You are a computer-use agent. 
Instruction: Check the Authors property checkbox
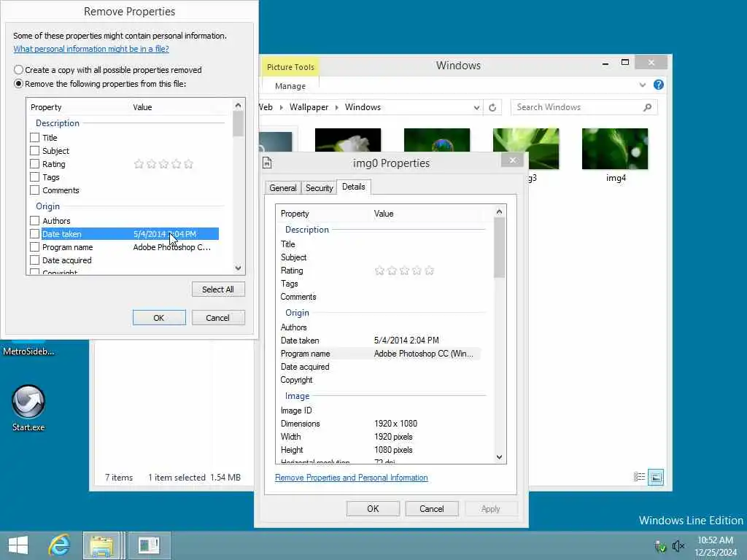coord(35,221)
